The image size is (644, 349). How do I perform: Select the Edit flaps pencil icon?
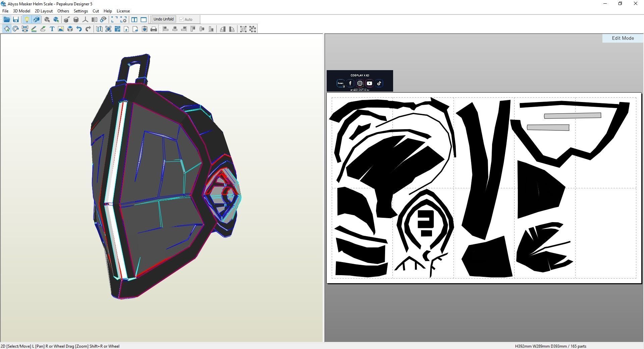(34, 29)
